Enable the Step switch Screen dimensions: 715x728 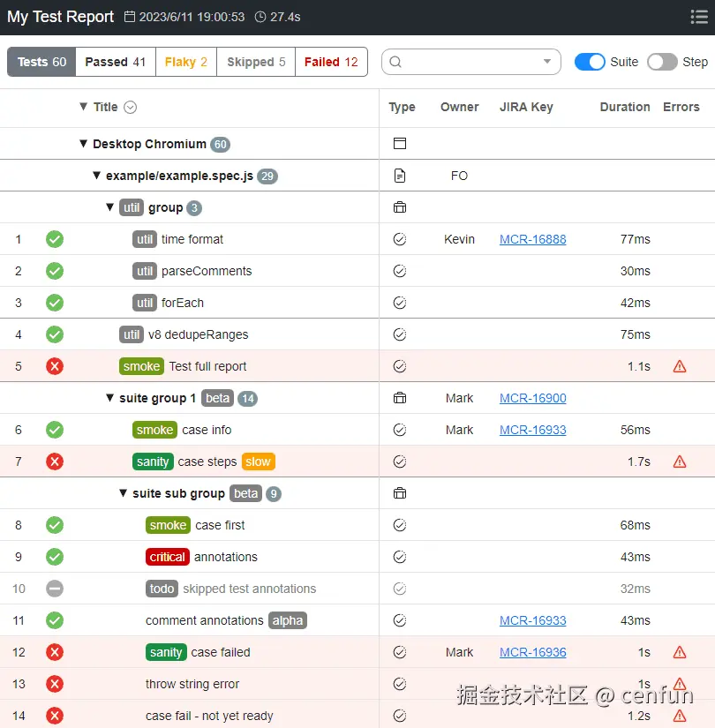pos(662,62)
